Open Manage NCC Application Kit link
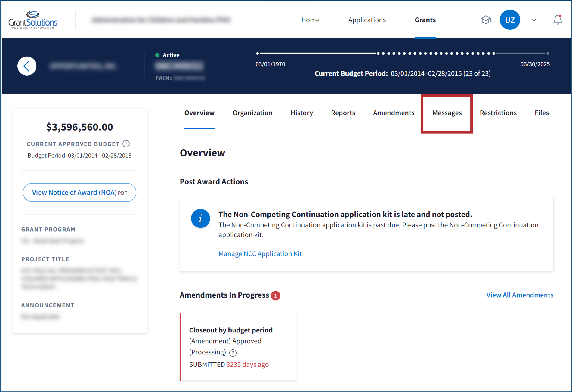 [260, 254]
